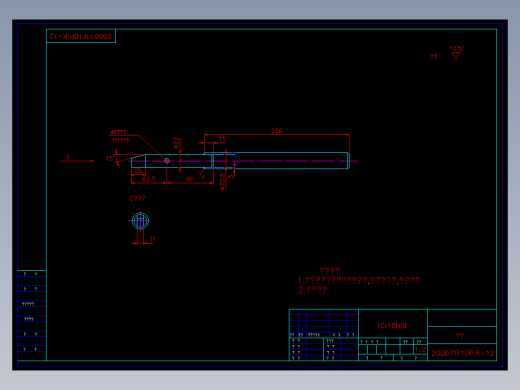Select the view direction letter C beside arrow
This screenshot has width=520, height=390.
point(68,157)
